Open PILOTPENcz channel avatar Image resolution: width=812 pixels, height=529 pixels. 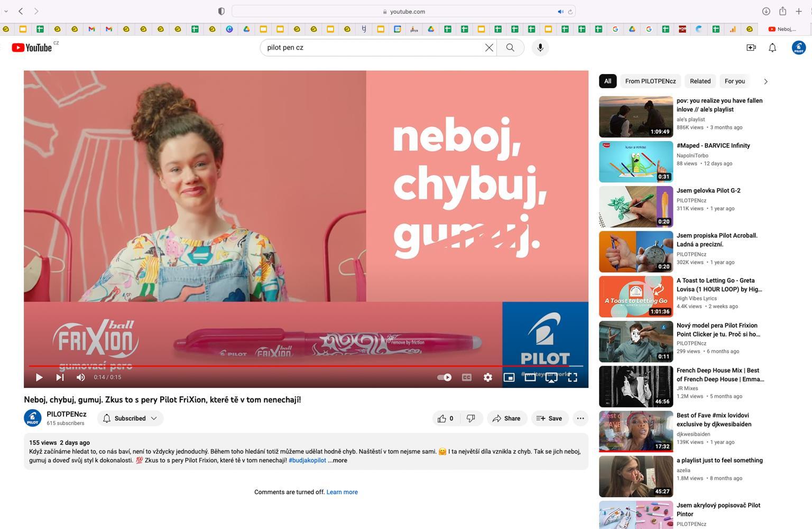click(33, 418)
